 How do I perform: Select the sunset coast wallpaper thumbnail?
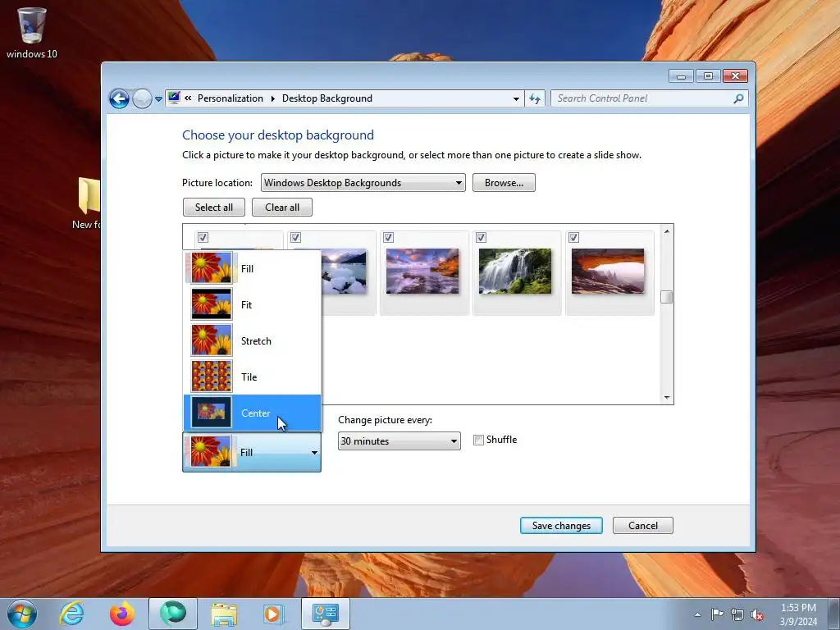422,271
